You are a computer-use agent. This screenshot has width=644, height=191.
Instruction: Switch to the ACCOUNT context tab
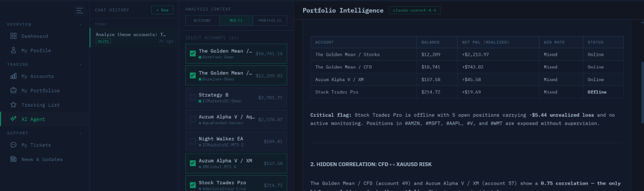[202, 21]
